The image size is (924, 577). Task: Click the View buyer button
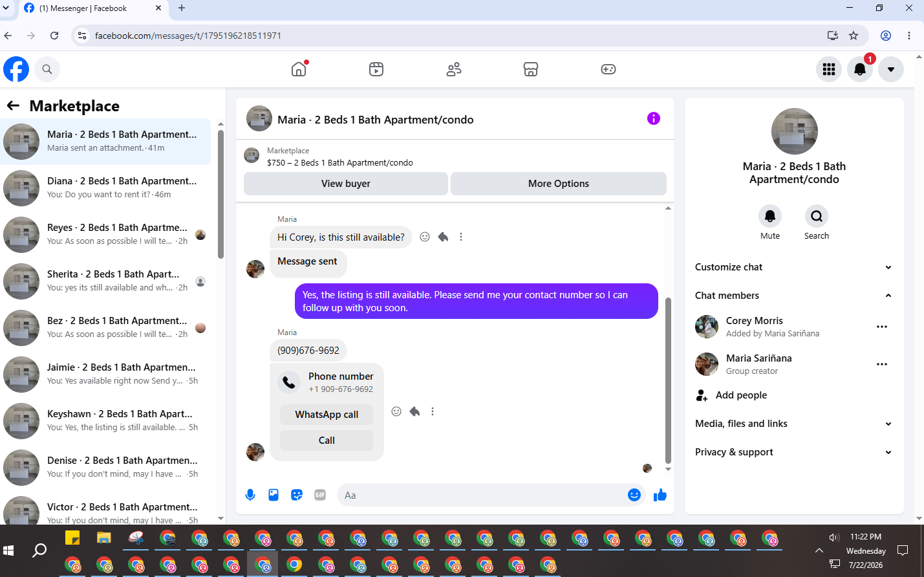click(346, 184)
